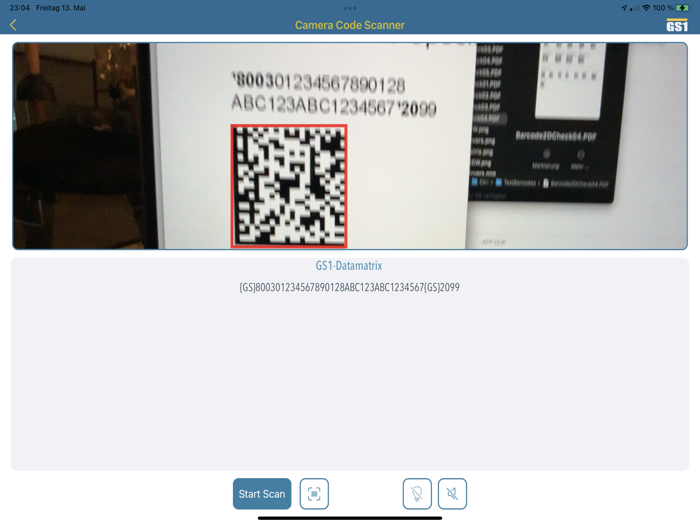This screenshot has height=525, width=700.
Task: Go back with the left chevron
Action: coord(13,25)
